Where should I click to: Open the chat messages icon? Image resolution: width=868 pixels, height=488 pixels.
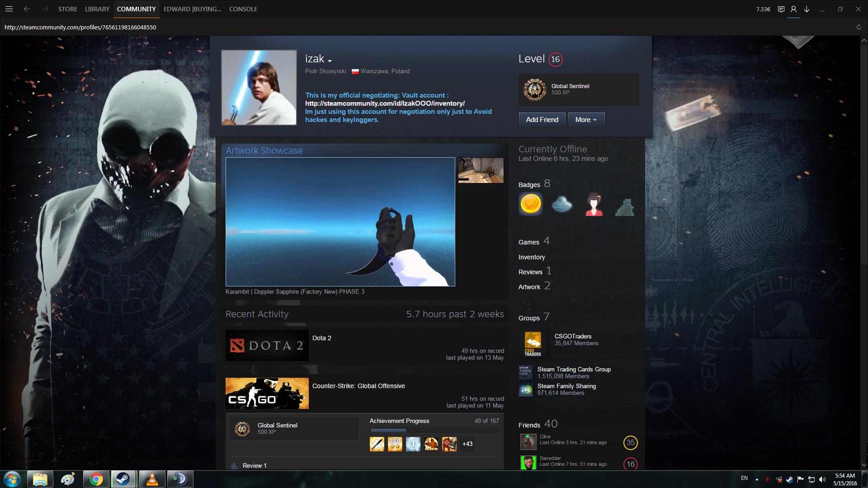[781, 9]
